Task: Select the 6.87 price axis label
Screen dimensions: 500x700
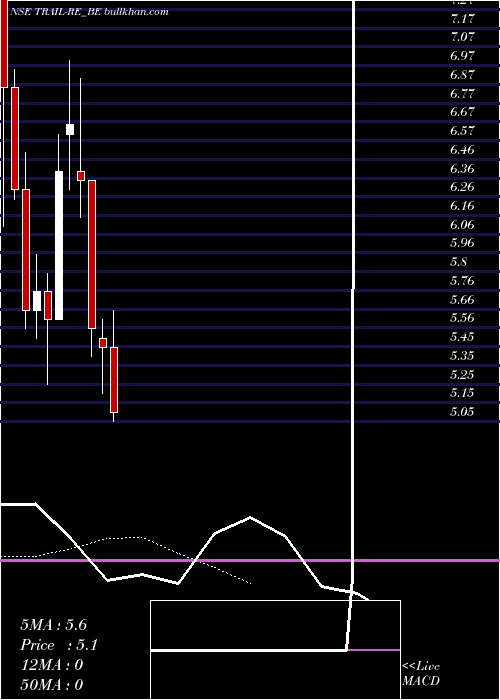Action: pos(463,75)
